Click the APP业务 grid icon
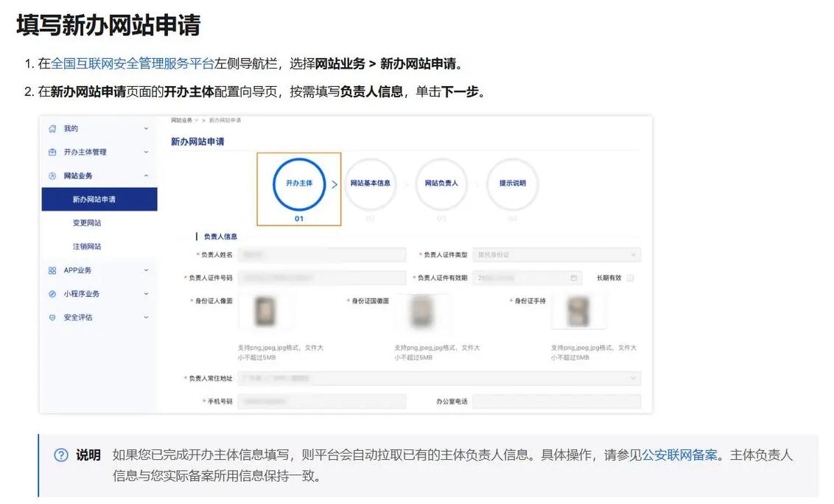The width and height of the screenshot is (834, 504). 52,270
